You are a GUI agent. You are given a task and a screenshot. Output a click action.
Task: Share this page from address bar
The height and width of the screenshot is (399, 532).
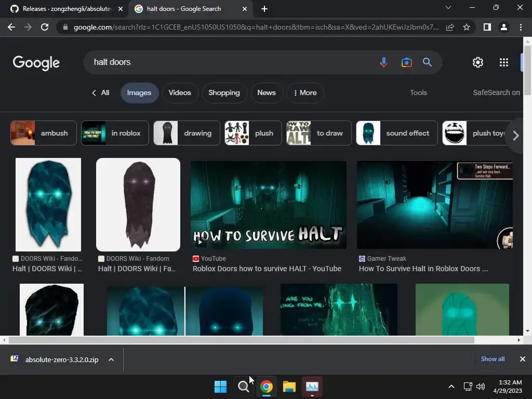pyautogui.click(x=450, y=27)
